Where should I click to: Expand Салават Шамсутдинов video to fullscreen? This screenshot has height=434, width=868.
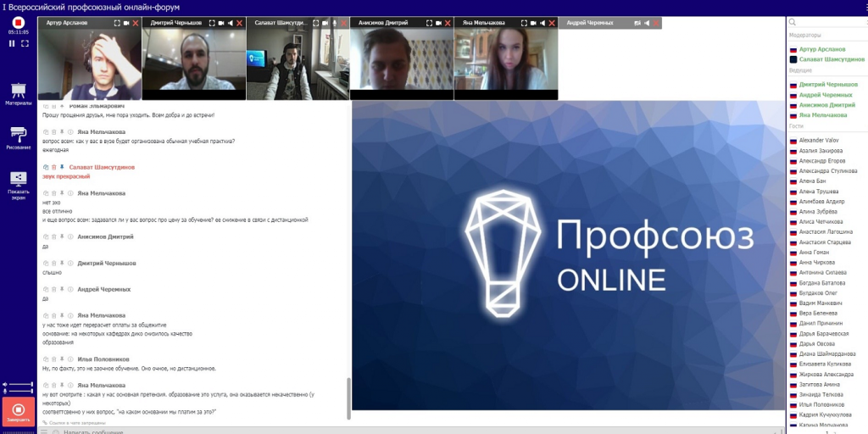316,23
